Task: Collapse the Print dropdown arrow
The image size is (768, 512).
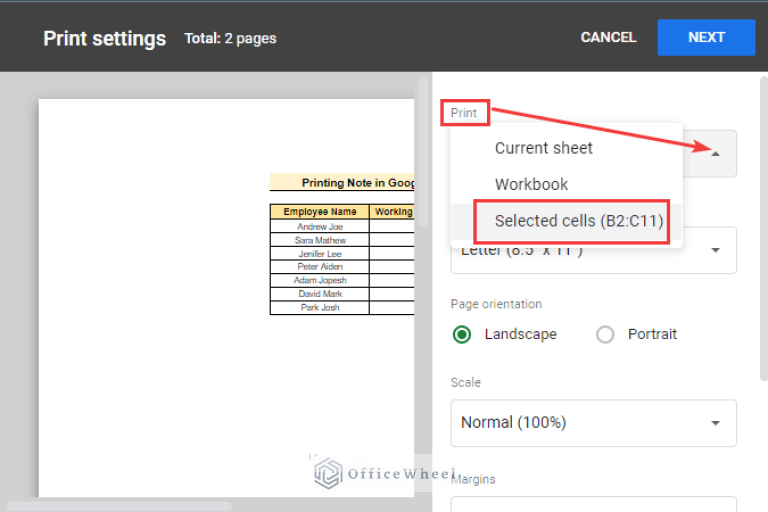Action: coord(715,153)
